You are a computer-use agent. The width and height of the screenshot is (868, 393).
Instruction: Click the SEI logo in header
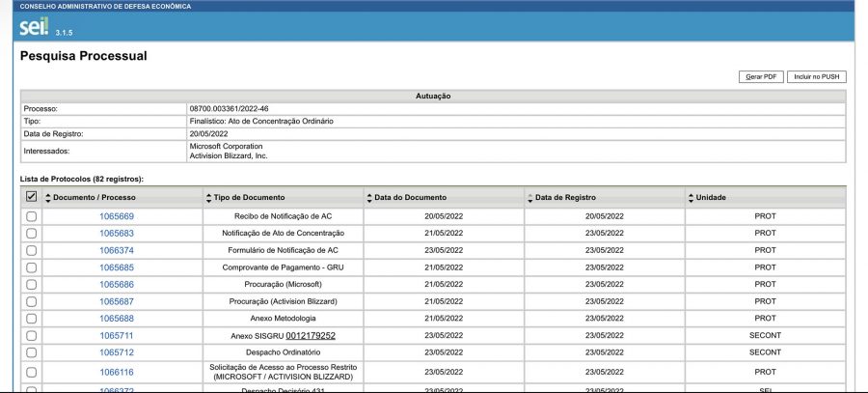[34, 26]
